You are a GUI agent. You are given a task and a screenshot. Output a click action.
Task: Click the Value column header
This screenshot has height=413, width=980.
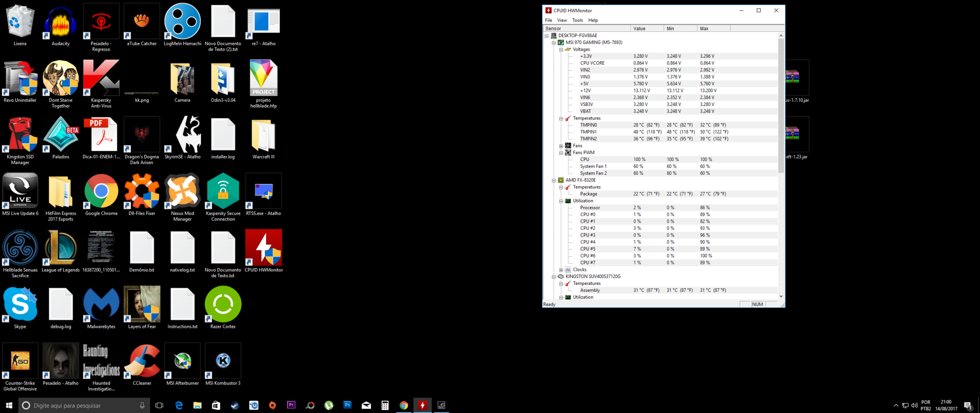[x=647, y=29]
